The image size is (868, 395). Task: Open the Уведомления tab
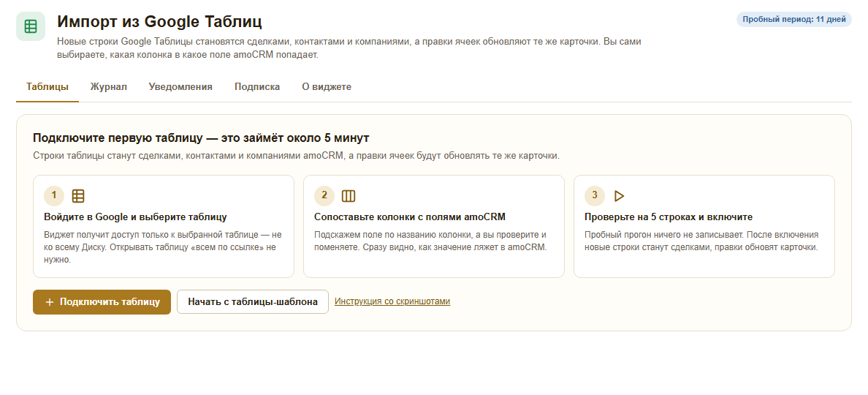pos(180,87)
